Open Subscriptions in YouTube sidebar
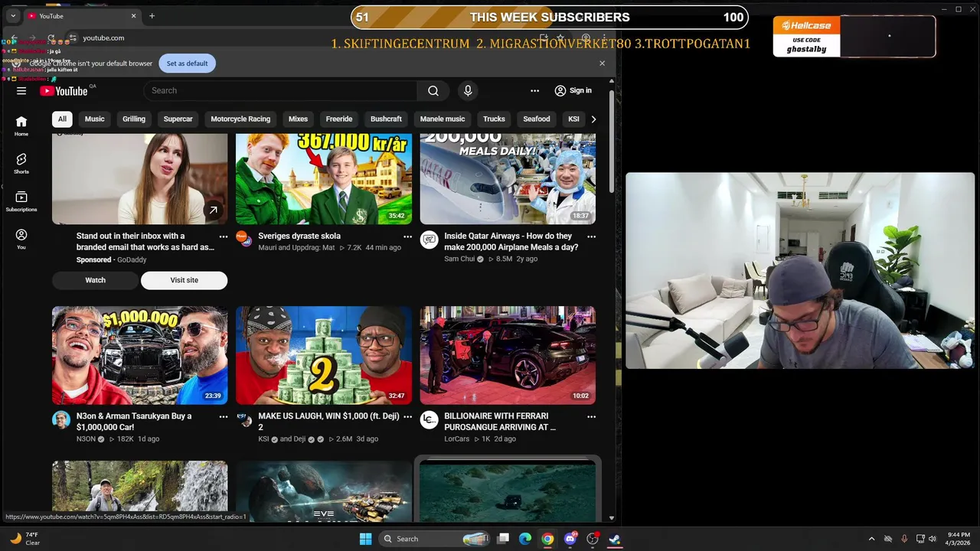The height and width of the screenshot is (551, 980). (x=21, y=201)
